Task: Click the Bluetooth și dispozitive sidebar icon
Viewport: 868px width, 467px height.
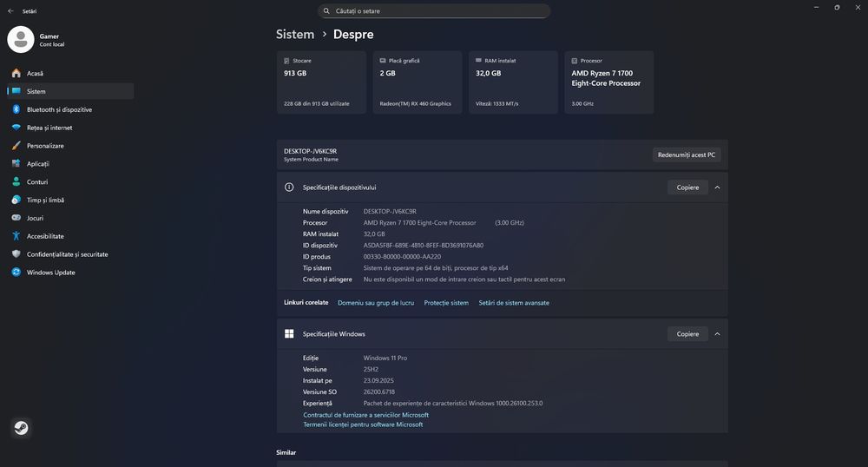Action: click(16, 109)
